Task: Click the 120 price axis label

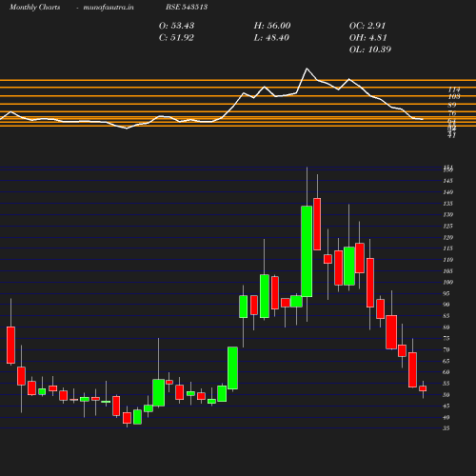Action: click(x=447, y=237)
